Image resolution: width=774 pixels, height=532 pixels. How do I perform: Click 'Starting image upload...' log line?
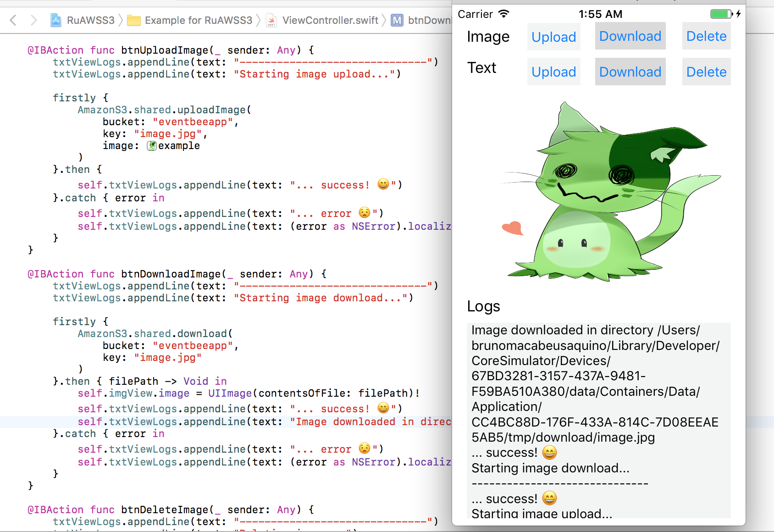542,513
